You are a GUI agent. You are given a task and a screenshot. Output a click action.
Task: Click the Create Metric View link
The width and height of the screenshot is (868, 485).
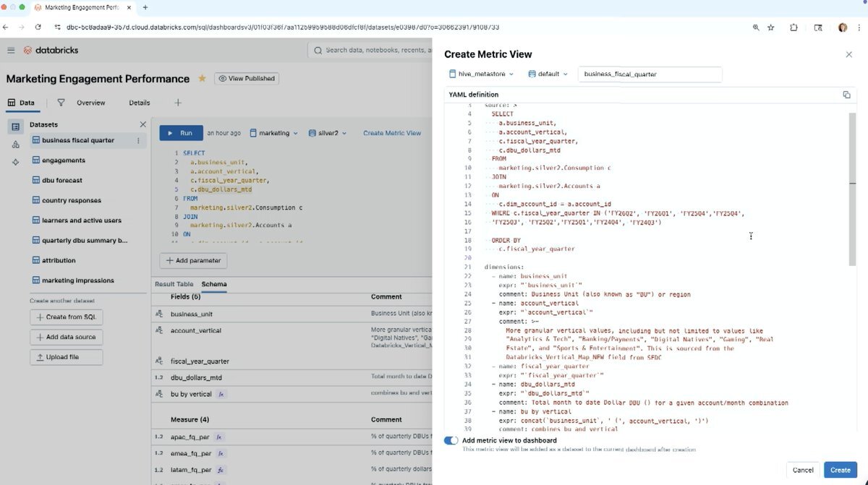[392, 133]
